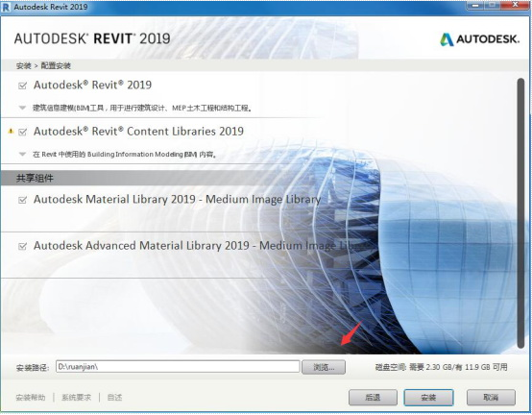This screenshot has width=532, height=415.
Task: Expand Revit Content Libraries details arrow
Action: click(x=22, y=154)
